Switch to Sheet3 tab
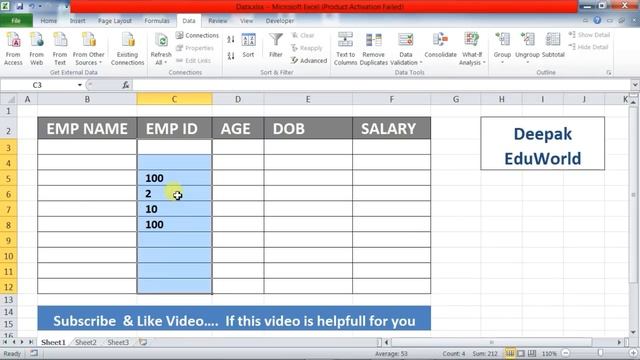Image resolution: width=640 pixels, height=360 pixels. coord(118,342)
